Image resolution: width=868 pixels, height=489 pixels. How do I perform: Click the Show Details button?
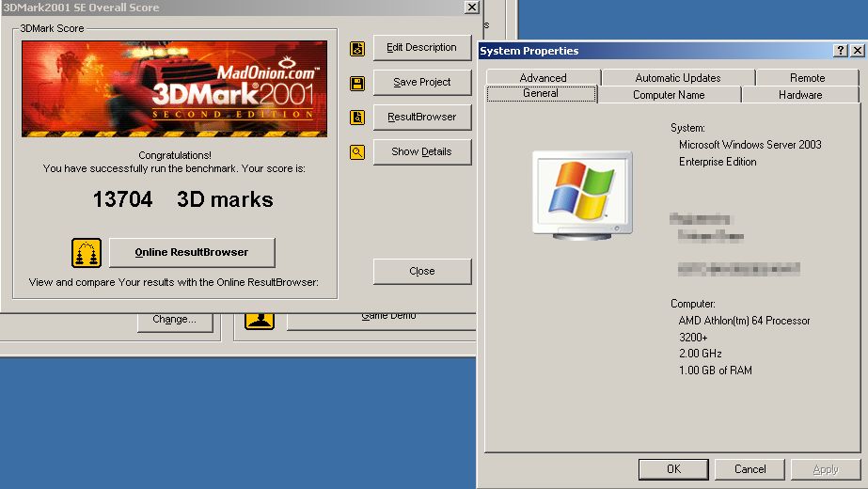[x=422, y=151]
